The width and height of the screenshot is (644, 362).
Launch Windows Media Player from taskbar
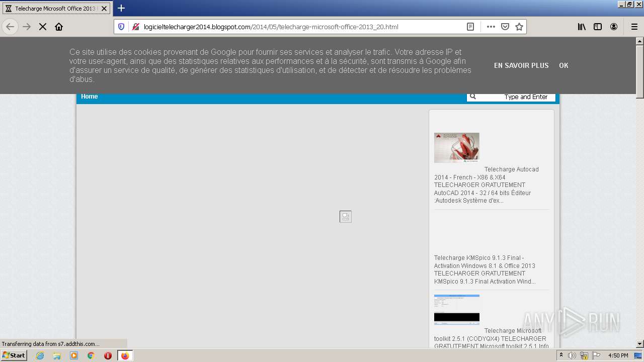pos(74,355)
